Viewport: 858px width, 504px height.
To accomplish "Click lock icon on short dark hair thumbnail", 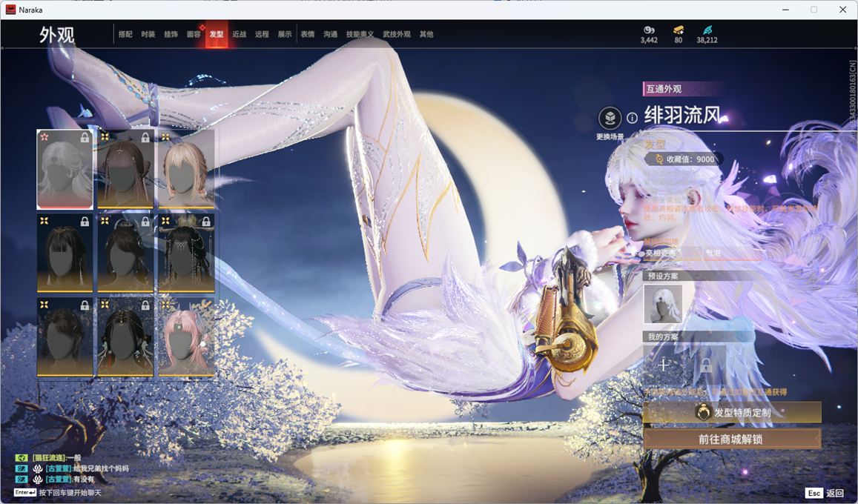I will (x=85, y=305).
